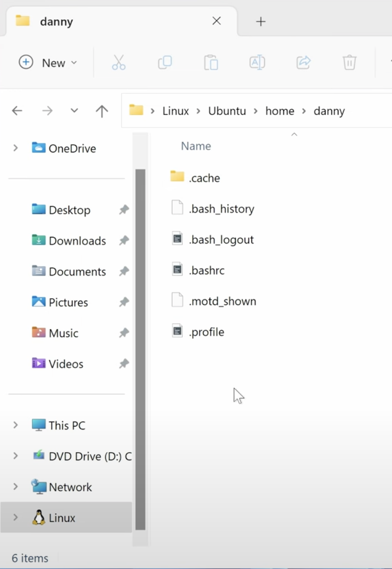This screenshot has height=569, width=392.
Task: Open the .bashrc file
Action: click(x=207, y=270)
